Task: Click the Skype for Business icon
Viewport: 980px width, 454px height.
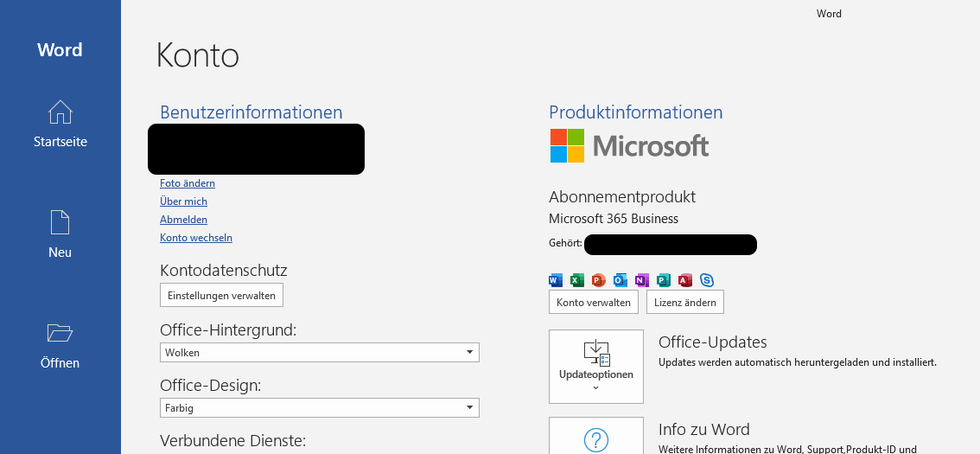Action: coord(707,279)
